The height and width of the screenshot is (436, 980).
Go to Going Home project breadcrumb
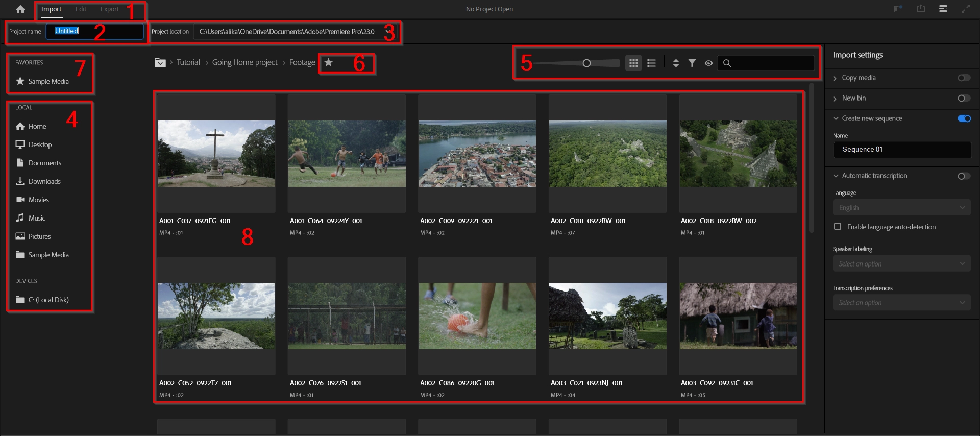[x=245, y=62]
